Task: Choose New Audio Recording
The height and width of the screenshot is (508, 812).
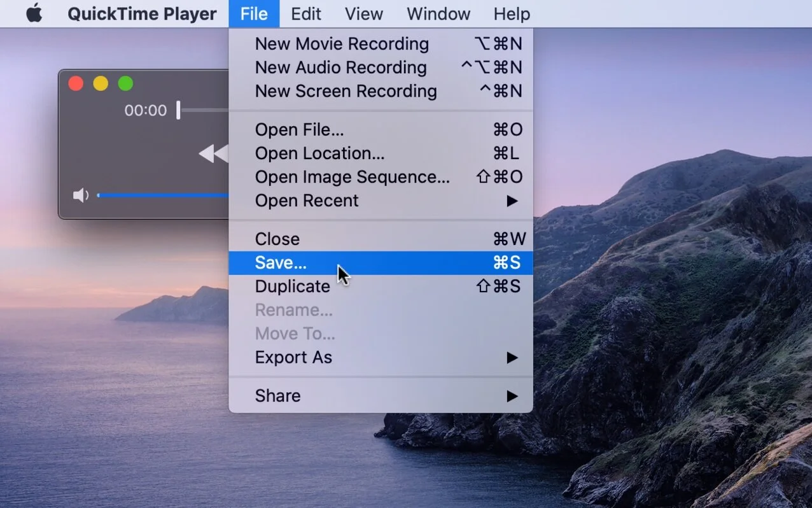Action: [x=381, y=67]
